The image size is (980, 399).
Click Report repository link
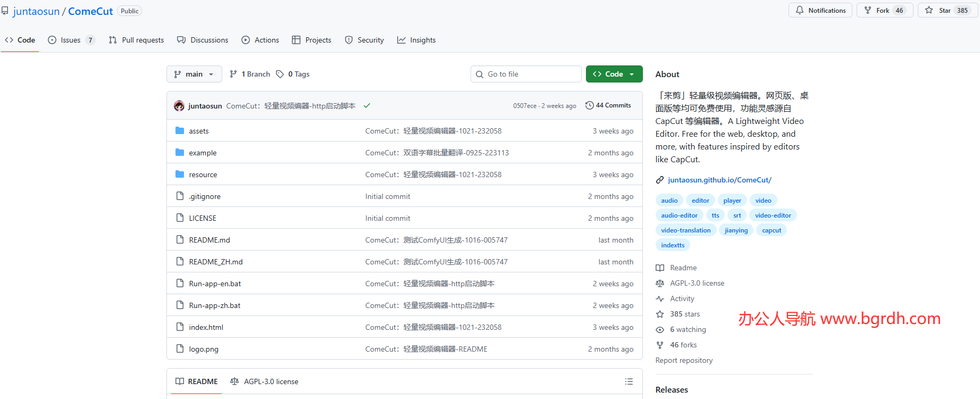tap(684, 360)
